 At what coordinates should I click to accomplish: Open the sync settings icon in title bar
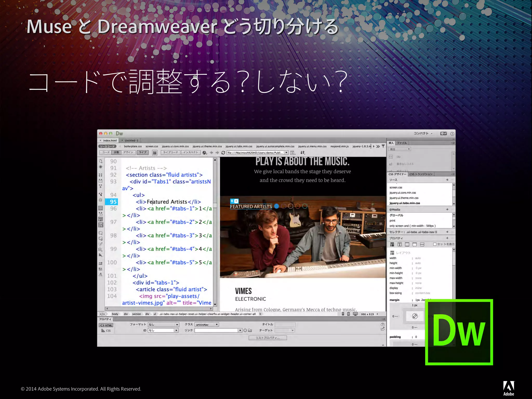443,134
